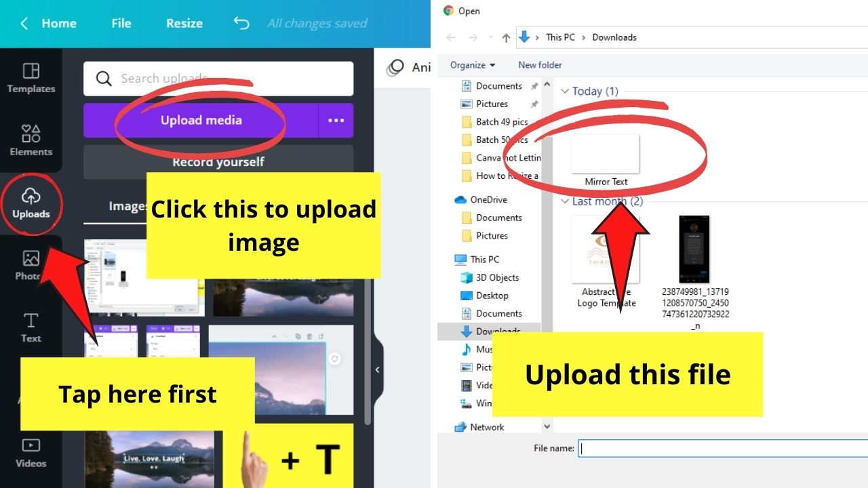The width and height of the screenshot is (868, 488).
Task: Go back using the Home chevron arrow
Action: 24,23
